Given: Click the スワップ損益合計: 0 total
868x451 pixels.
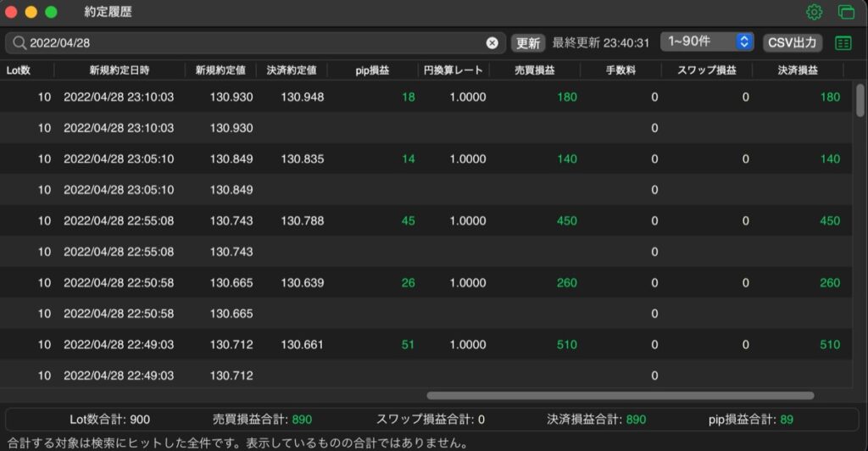Looking at the screenshot, I should (x=431, y=420).
